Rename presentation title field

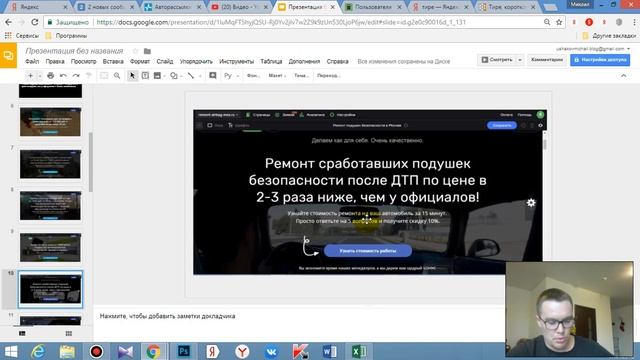tap(74, 51)
